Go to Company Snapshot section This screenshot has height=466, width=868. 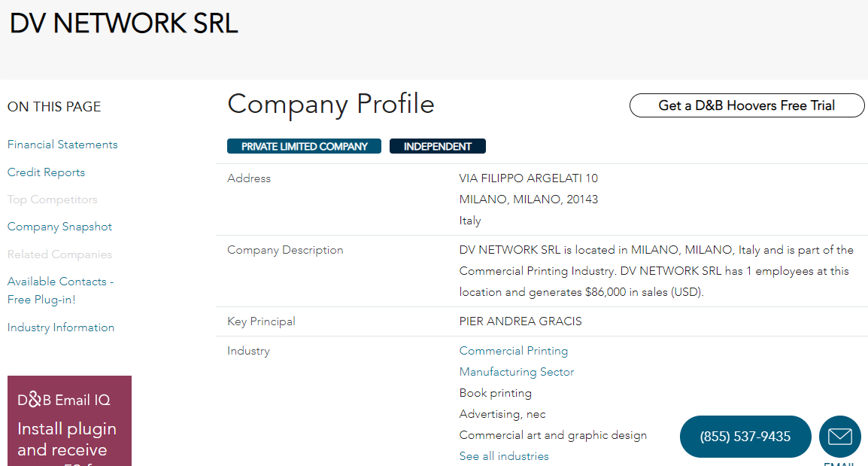(59, 227)
